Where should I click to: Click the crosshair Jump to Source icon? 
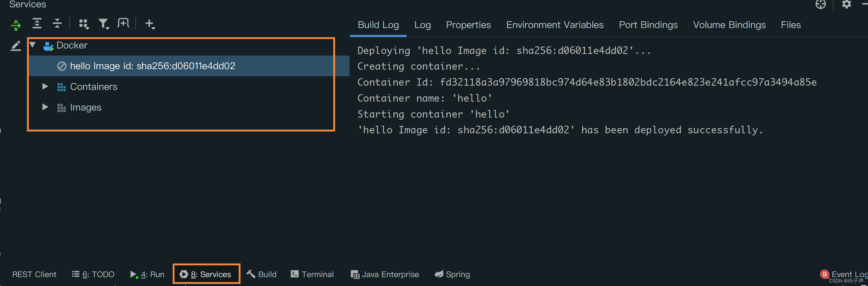click(821, 4)
